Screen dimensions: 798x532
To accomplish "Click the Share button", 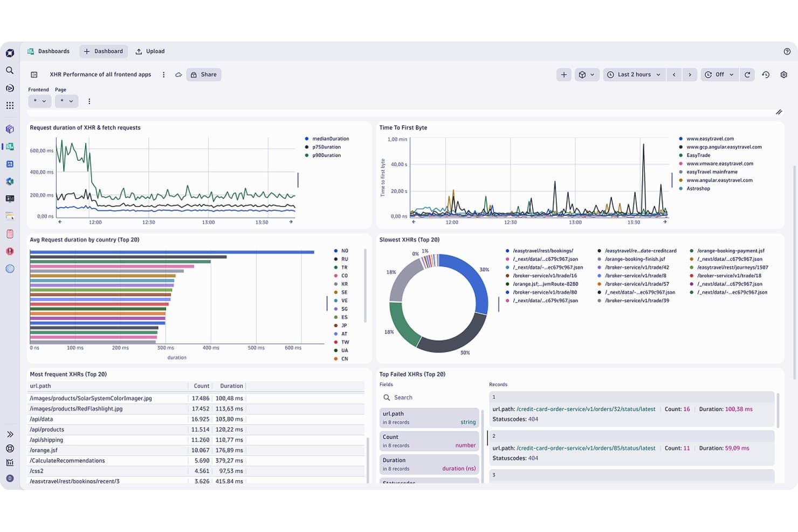I will [204, 74].
